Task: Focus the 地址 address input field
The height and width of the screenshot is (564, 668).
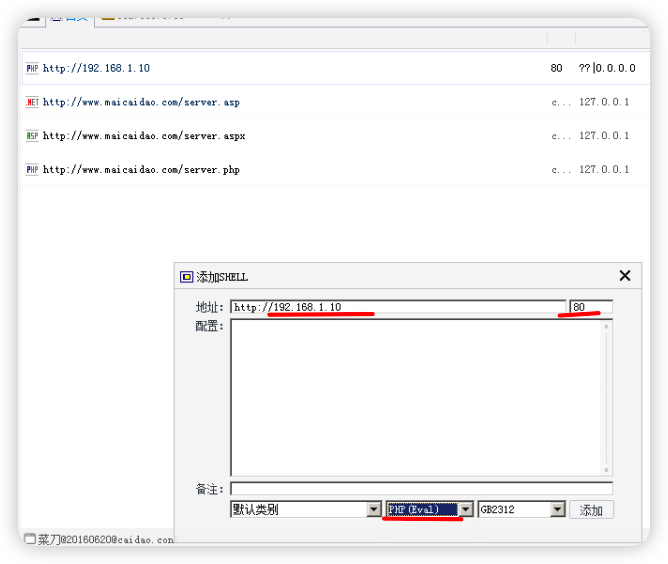Action: 398,307
